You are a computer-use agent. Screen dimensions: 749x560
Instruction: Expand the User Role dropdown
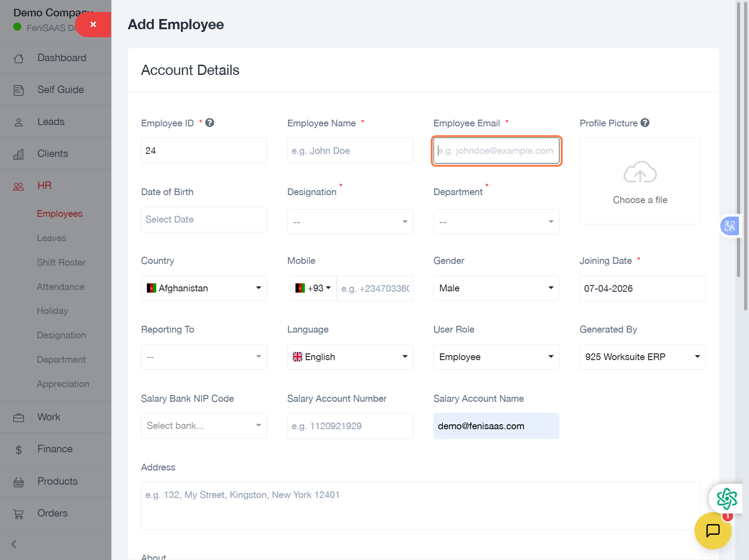click(496, 357)
